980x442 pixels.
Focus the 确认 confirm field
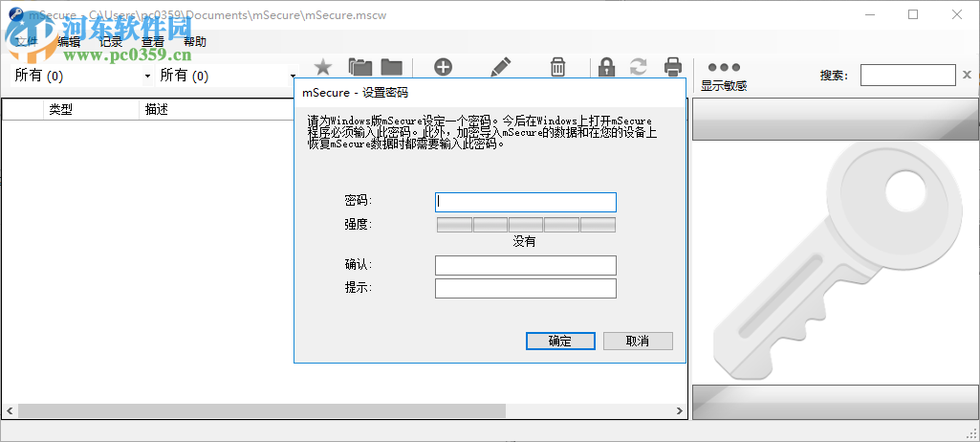pyautogui.click(x=526, y=265)
